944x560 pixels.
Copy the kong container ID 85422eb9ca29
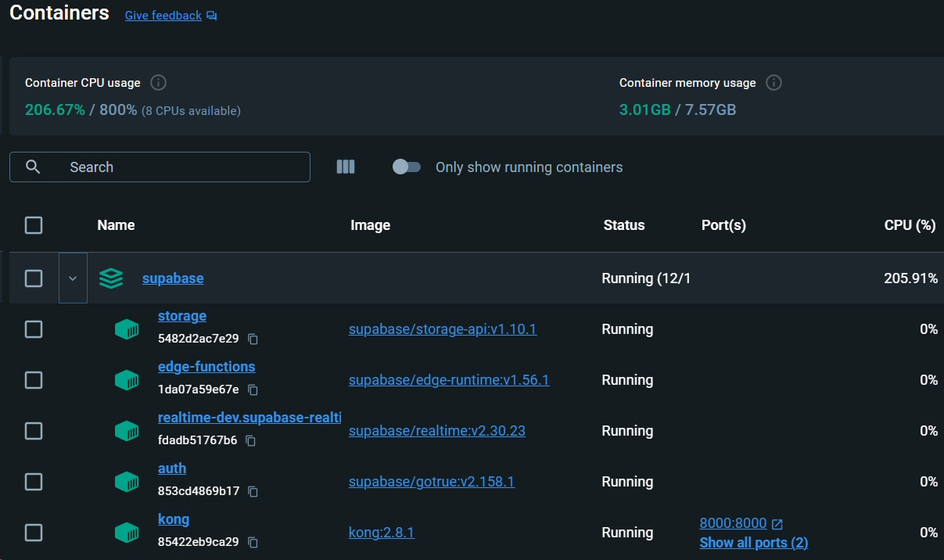[x=253, y=543]
